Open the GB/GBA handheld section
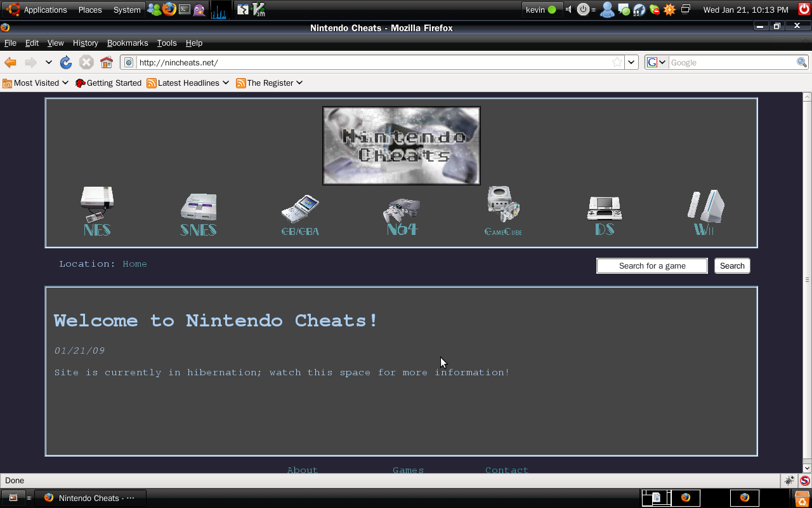 [x=300, y=215]
